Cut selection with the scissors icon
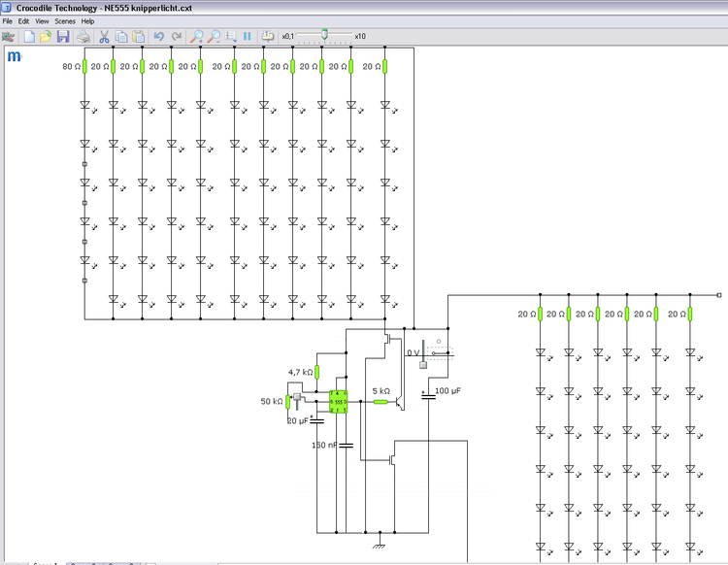The image size is (728, 565). tap(104, 37)
